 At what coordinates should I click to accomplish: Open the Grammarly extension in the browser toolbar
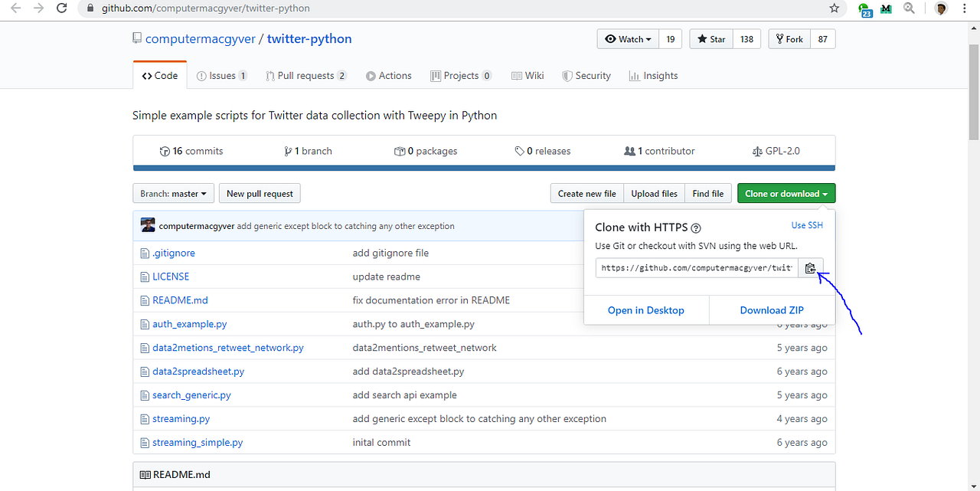[x=864, y=8]
